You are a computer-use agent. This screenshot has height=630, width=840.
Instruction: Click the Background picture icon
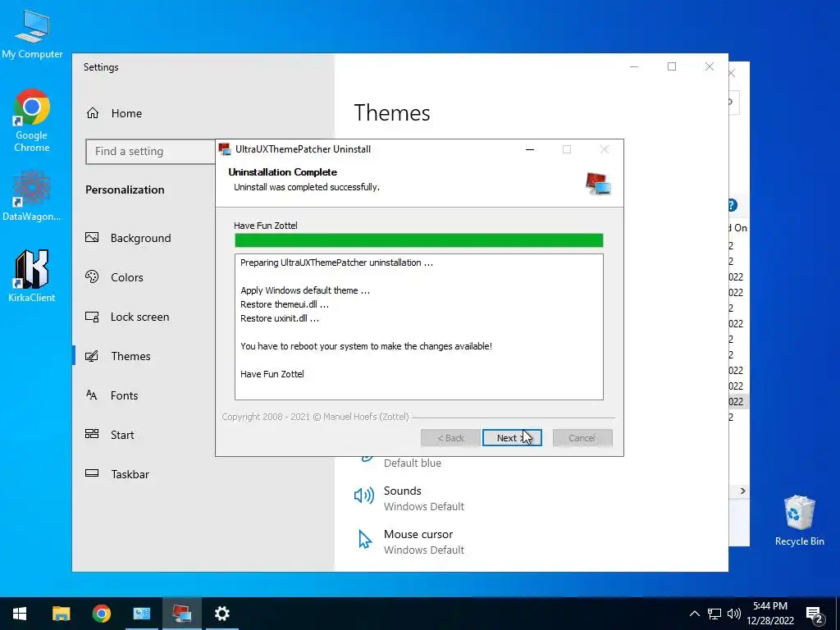point(92,237)
